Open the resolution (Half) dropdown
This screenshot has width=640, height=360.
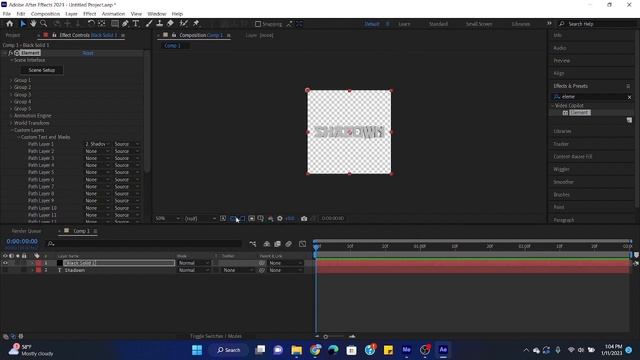(x=200, y=218)
